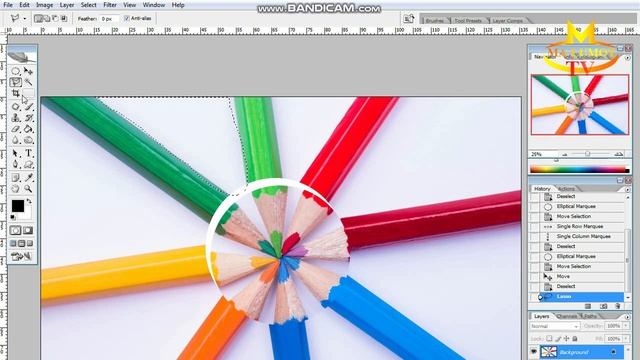The width and height of the screenshot is (640, 360).
Task: Select the Eraser tool
Action: click(x=16, y=129)
